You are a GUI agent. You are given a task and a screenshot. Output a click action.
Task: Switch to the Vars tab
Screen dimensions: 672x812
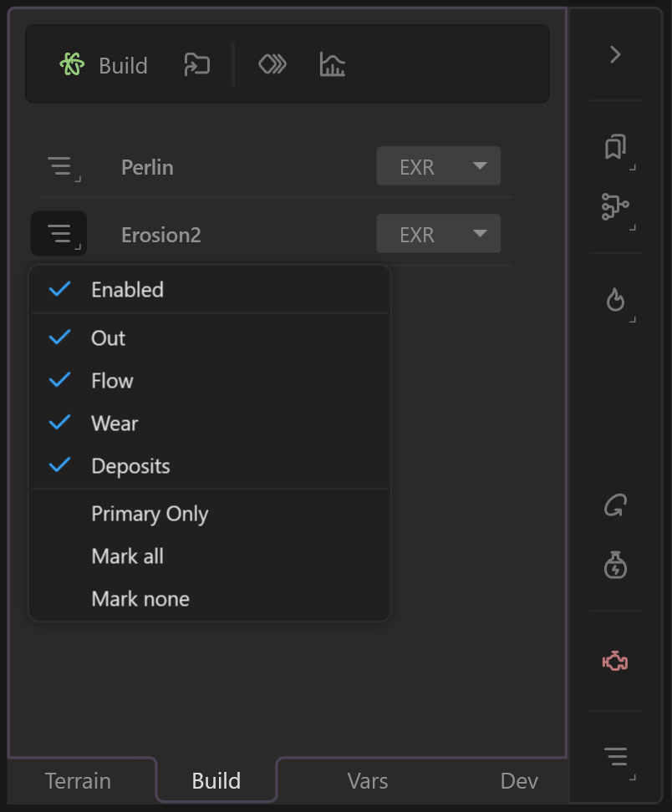(x=368, y=781)
